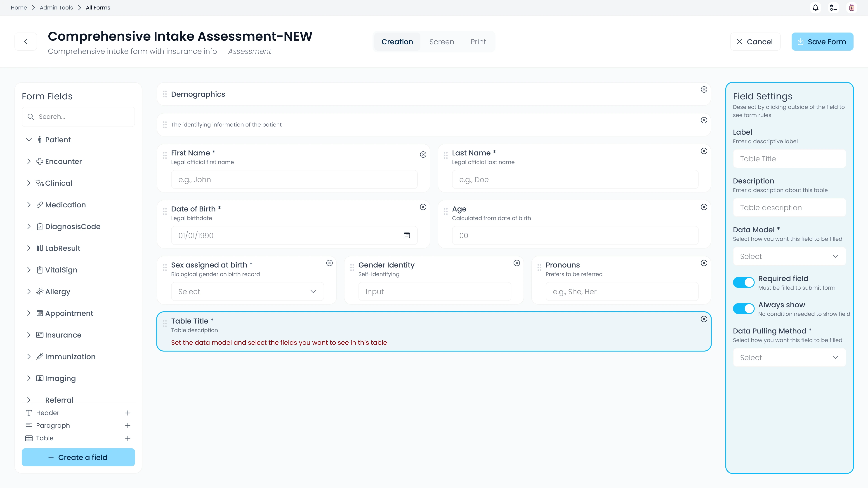Go to Admin Tools breadcrumb
This screenshot has height=488, width=868.
[56, 8]
